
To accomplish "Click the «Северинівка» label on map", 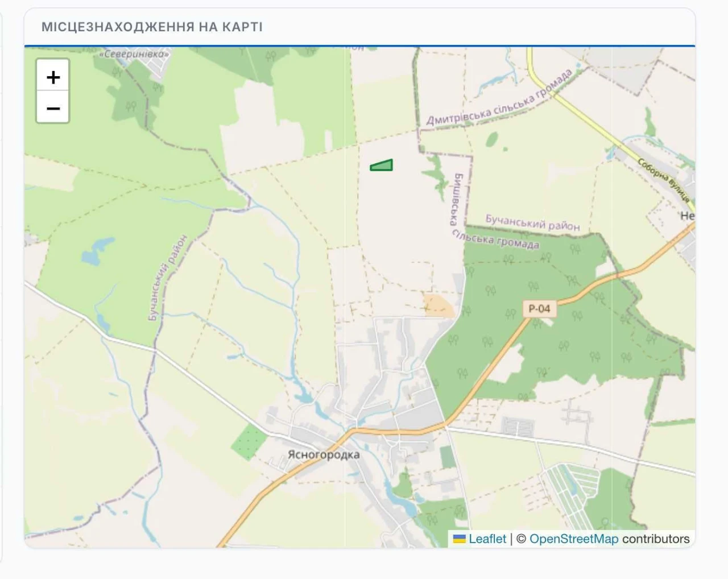I will point(134,55).
